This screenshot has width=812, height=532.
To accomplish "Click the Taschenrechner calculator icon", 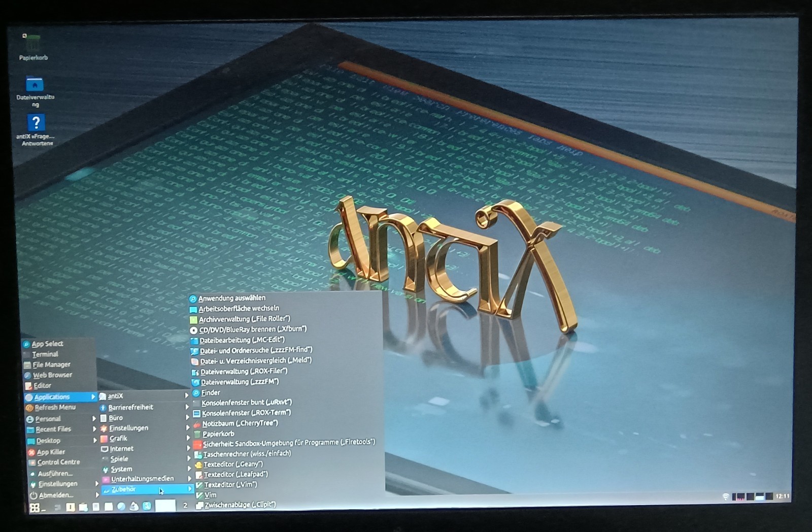I will click(198, 455).
